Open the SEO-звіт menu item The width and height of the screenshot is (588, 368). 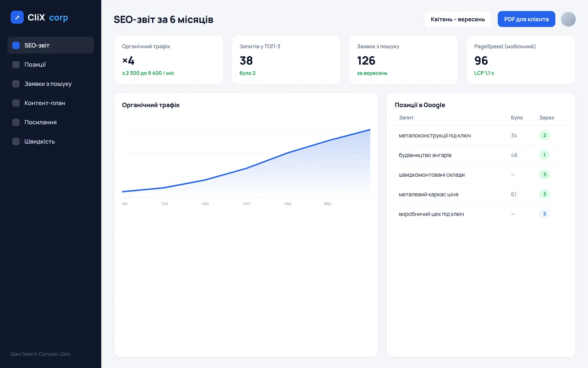point(51,45)
